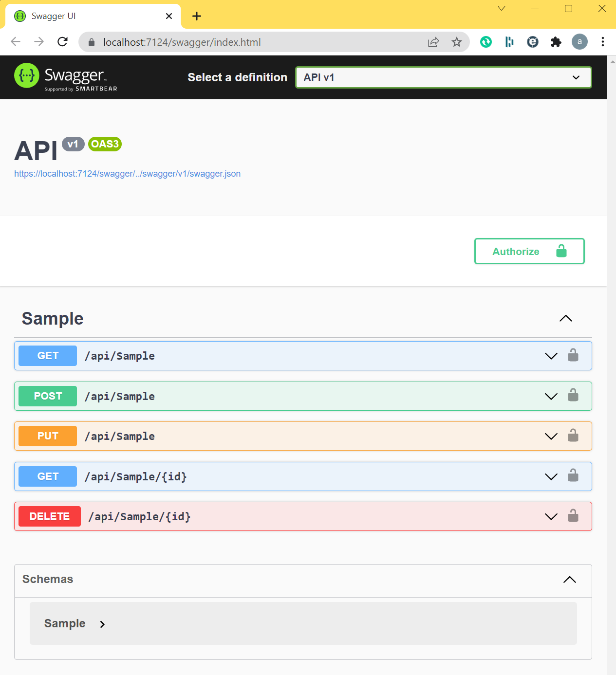Click the lock icon on POST /api/Sample
The width and height of the screenshot is (616, 675).
pos(573,396)
